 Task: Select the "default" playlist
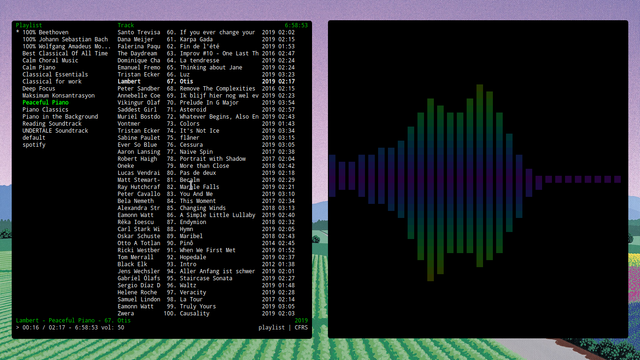coord(34,138)
